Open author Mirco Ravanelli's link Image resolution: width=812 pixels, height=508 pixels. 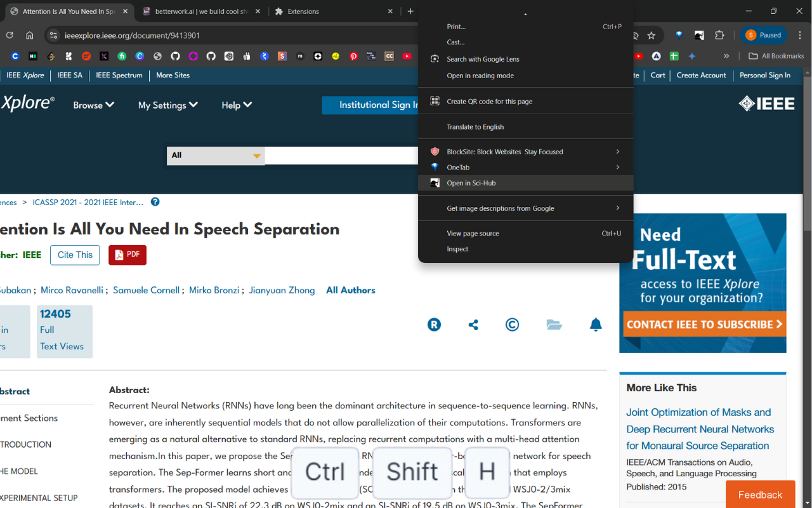72,290
